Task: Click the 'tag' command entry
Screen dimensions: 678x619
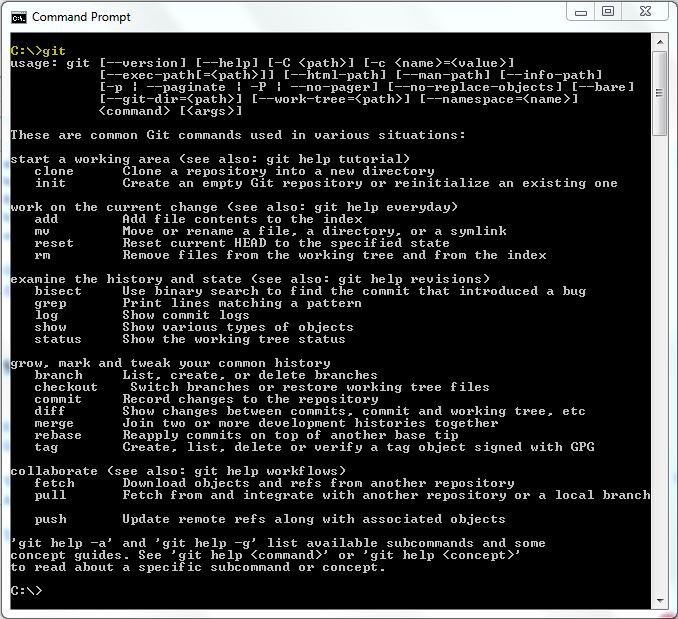Action: click(46, 447)
